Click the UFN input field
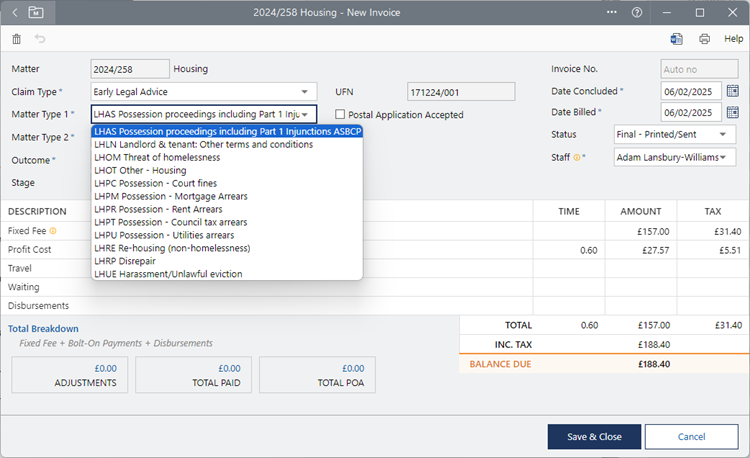 (460, 91)
